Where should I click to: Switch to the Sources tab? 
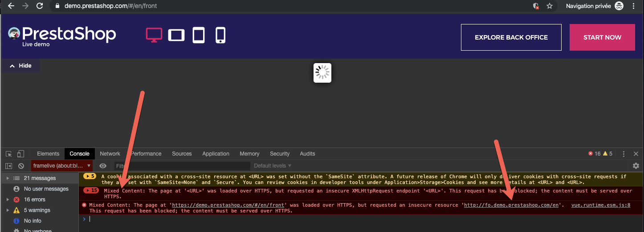[x=182, y=154]
